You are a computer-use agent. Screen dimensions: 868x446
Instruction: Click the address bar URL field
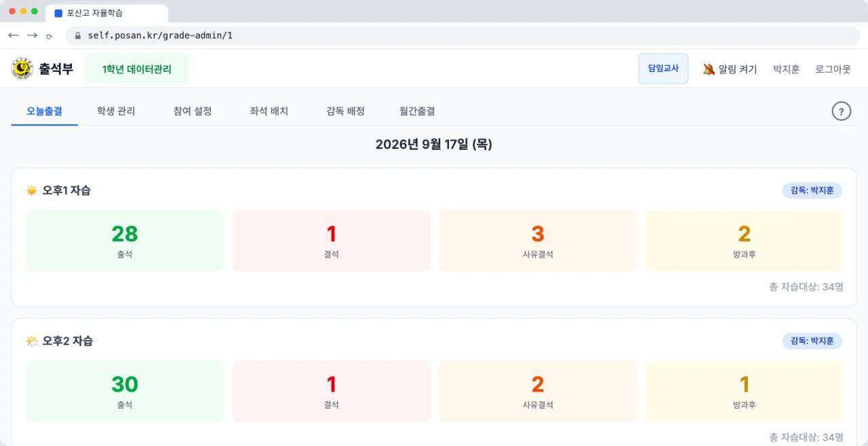[x=462, y=35]
